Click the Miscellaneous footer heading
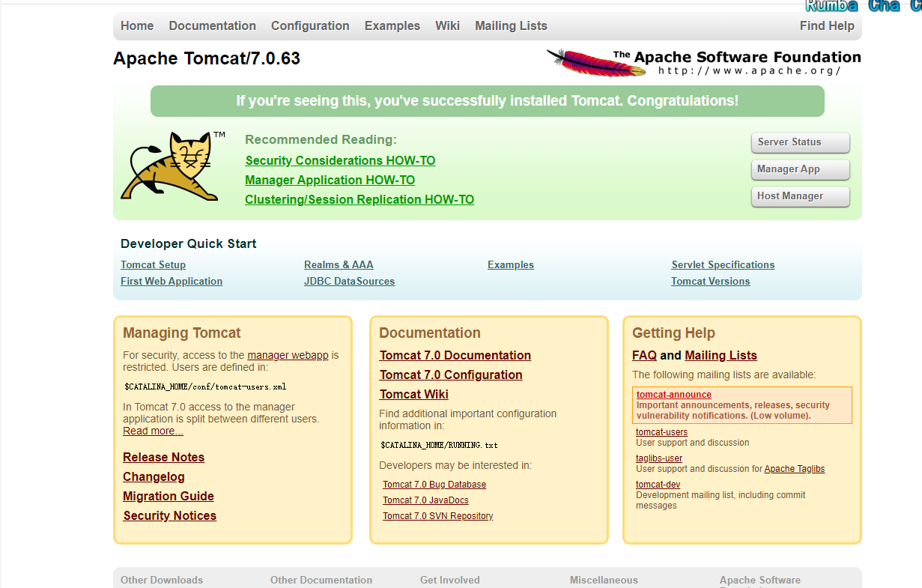 pos(604,580)
